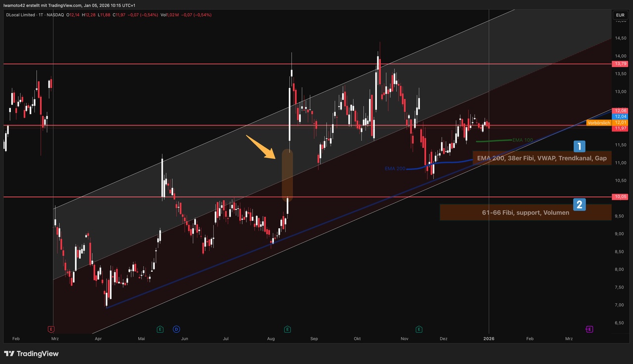Select the 10,05 price level label

(620, 197)
